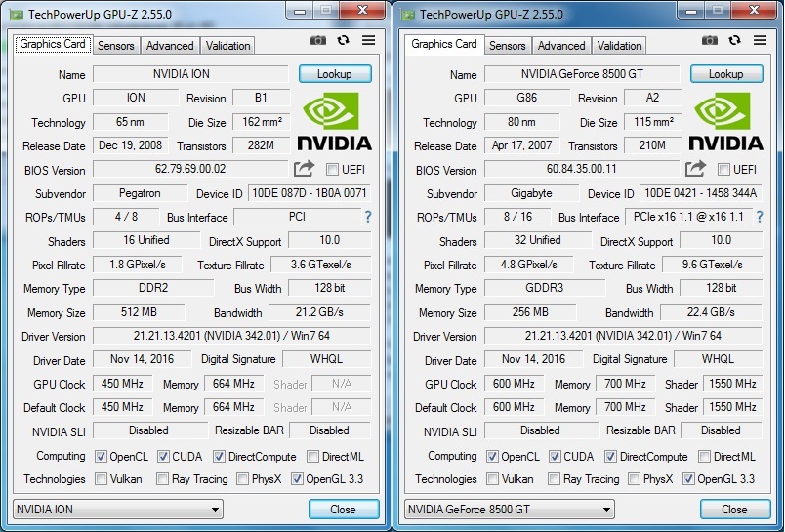Click BIOS Version field 62.79.69.00.02
The width and height of the screenshot is (785, 532).
pos(190,169)
